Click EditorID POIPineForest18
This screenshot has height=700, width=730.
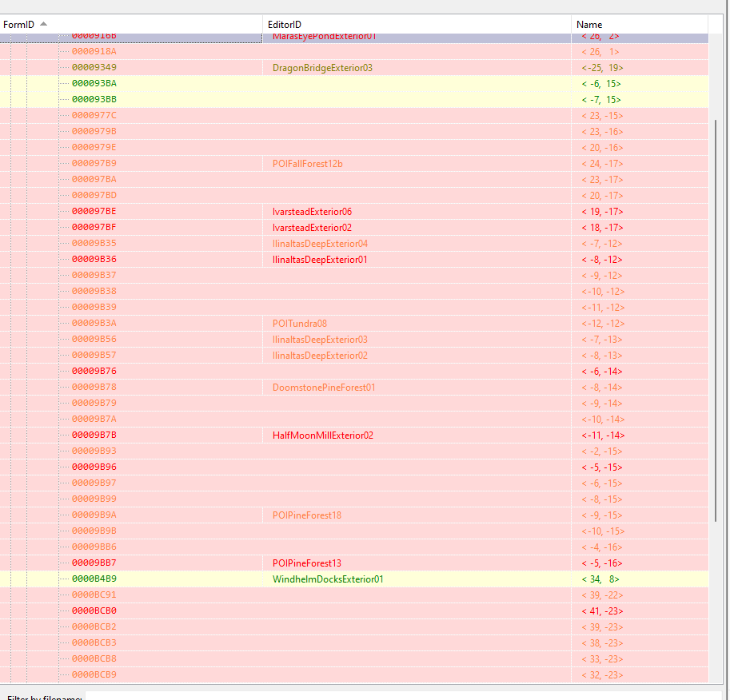coord(307,515)
